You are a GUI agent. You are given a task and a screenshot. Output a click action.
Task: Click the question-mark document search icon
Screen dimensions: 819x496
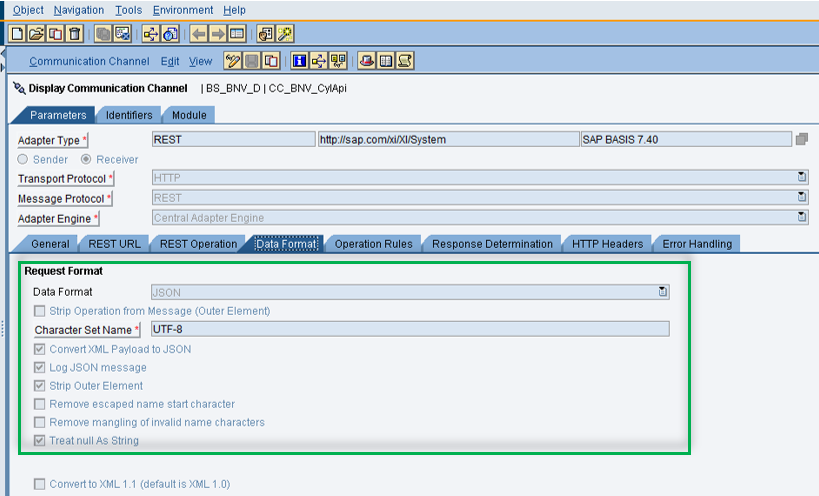(170, 34)
